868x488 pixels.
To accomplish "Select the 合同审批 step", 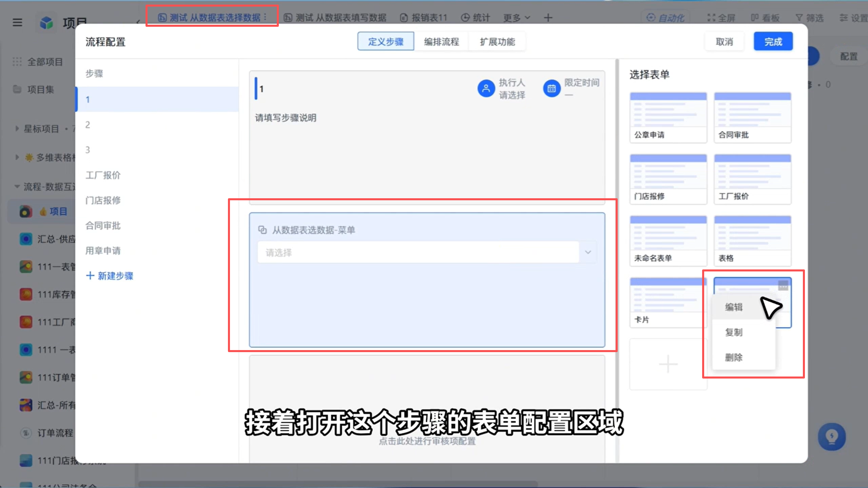I will pyautogui.click(x=157, y=225).
